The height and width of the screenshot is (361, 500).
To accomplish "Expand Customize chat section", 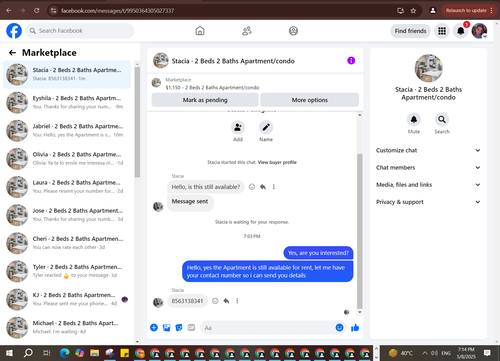I will [428, 150].
